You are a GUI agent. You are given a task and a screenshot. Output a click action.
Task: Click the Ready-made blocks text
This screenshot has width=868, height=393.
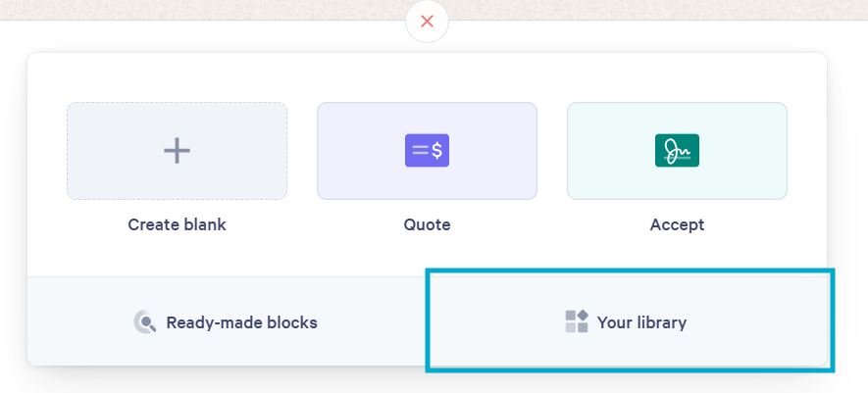(242, 322)
